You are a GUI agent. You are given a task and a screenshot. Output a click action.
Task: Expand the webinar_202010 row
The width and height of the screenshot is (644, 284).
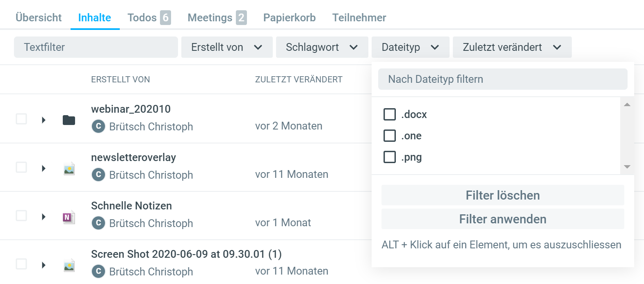[x=43, y=120]
